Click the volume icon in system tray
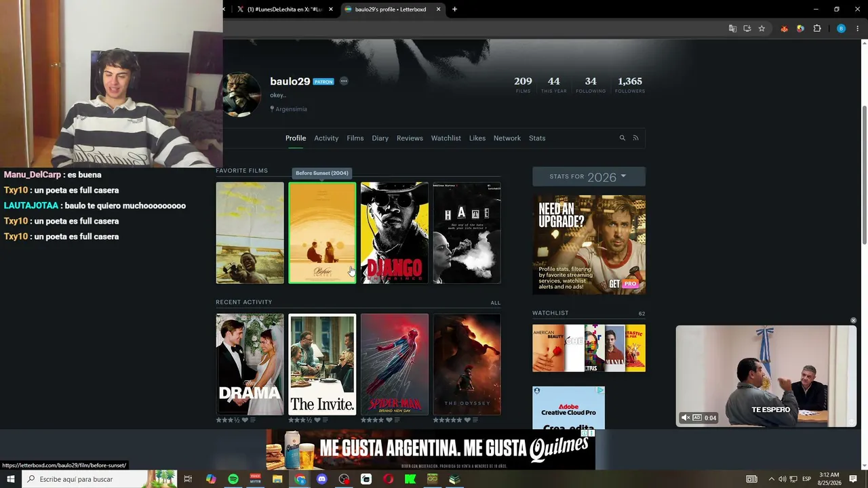The image size is (868, 488). pos(782,479)
